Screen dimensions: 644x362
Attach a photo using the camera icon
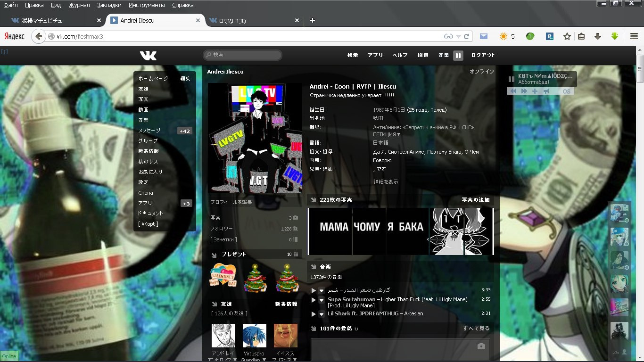481,346
